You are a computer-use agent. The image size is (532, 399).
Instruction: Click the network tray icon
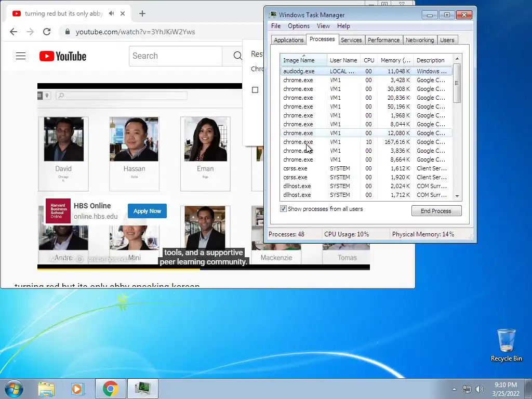click(x=467, y=389)
